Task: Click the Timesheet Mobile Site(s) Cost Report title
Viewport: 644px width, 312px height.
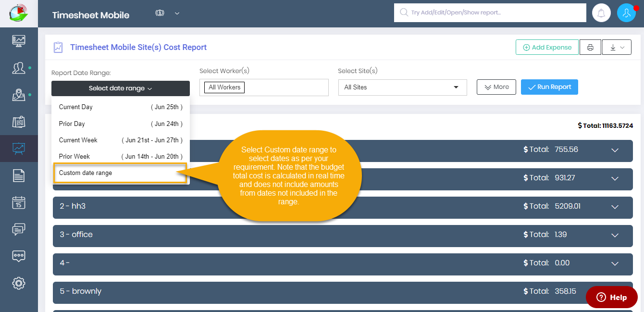Action: (x=138, y=47)
